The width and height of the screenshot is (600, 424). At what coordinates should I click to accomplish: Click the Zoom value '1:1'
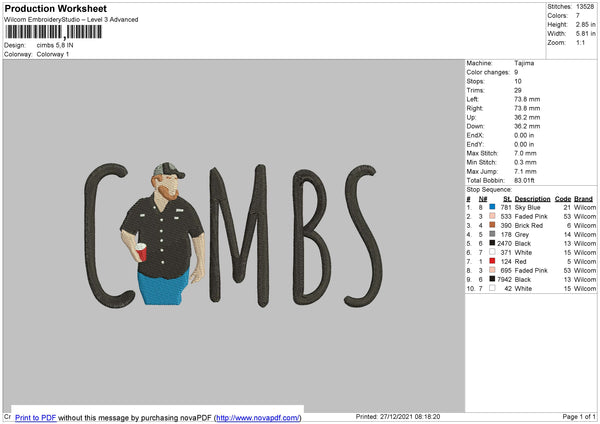[x=580, y=42]
